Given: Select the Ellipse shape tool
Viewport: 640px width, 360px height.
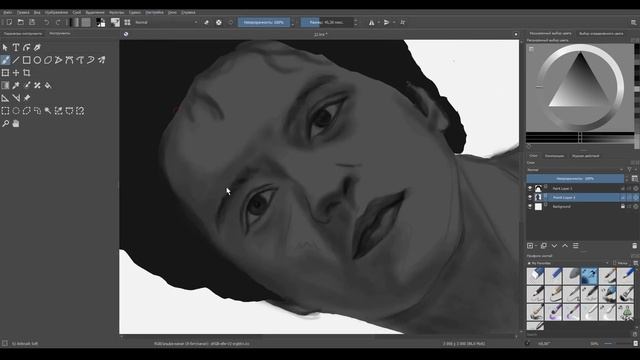Looking at the screenshot, I should tap(37, 60).
